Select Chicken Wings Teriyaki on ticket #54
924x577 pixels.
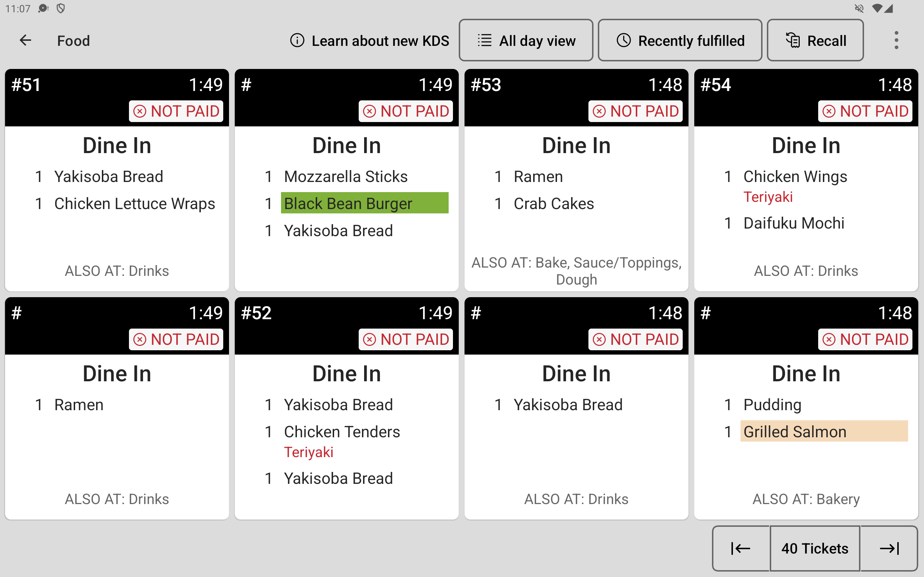(x=795, y=186)
